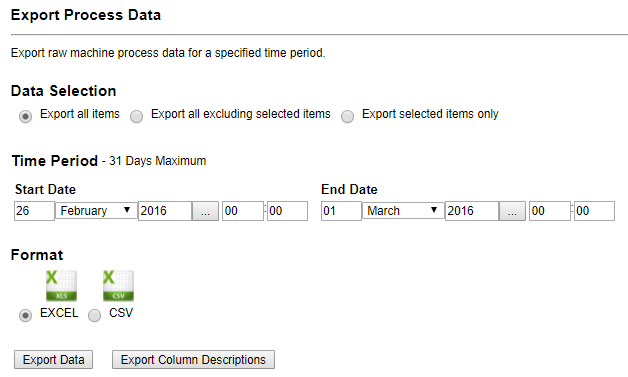The height and width of the screenshot is (377, 628).
Task: Choose Export all excluding selected items
Action: [x=137, y=116]
